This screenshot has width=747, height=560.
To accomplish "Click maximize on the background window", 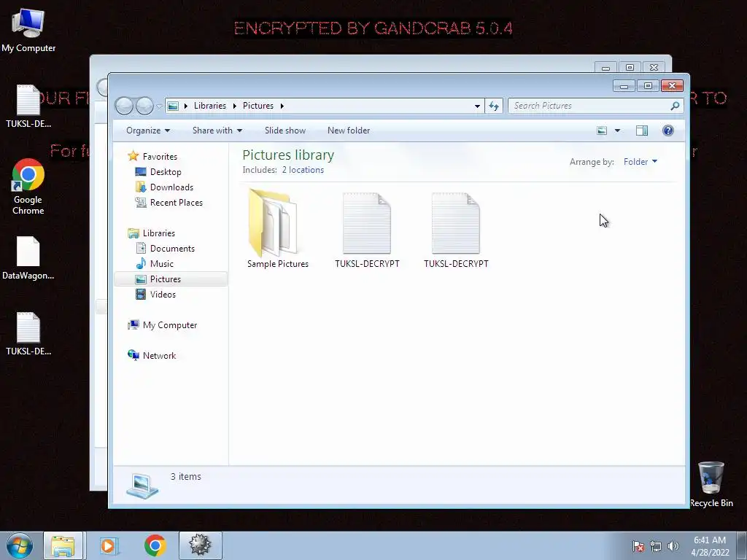I will (630, 68).
